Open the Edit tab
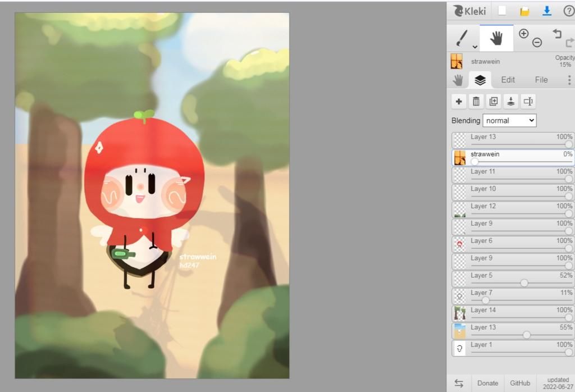The width and height of the screenshot is (575, 392). (508, 80)
